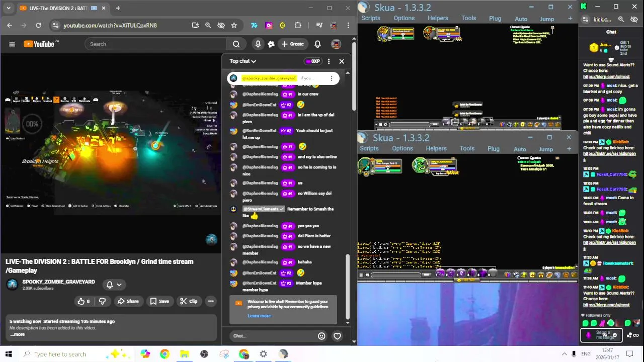The image size is (644, 362).
Task: Click the YouTube search magnifier button
Action: tap(236, 44)
